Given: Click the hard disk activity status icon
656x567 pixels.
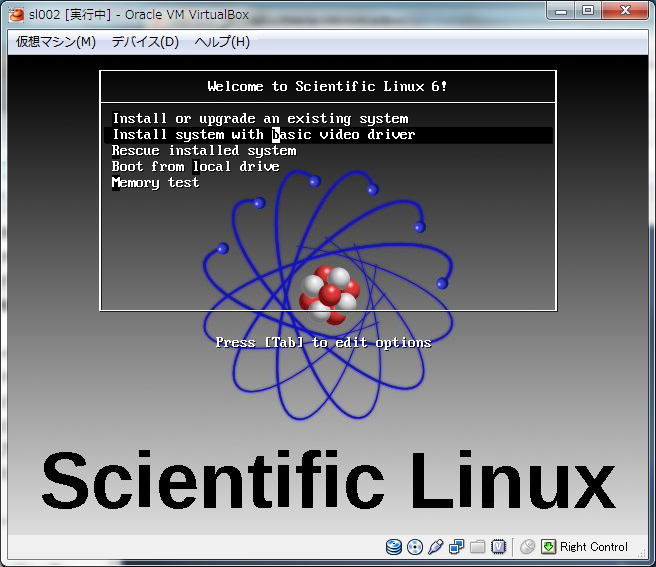Looking at the screenshot, I should [394, 546].
